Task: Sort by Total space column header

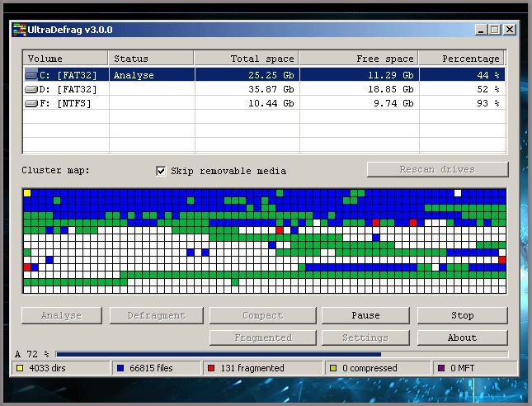Action: coord(247,59)
